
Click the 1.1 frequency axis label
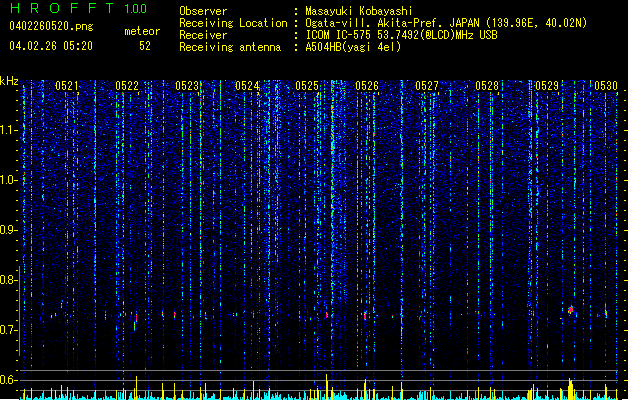9,130
